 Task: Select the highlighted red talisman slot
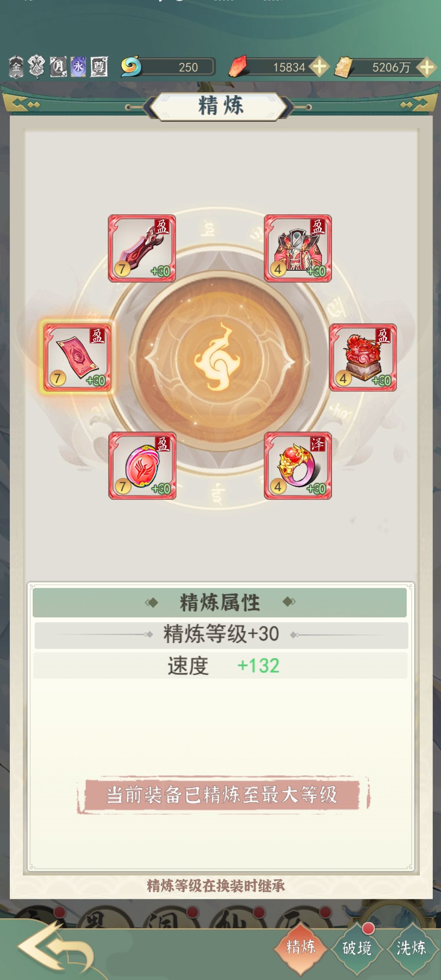coord(77,357)
